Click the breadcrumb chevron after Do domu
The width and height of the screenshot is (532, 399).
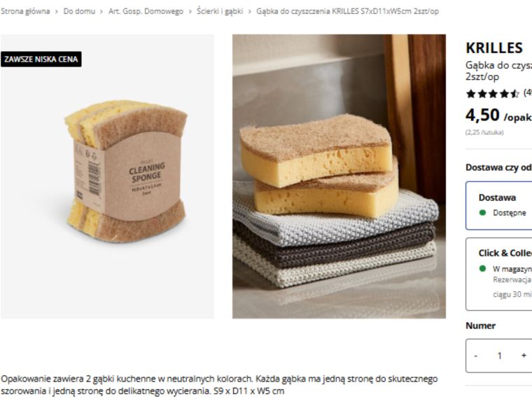pos(101,11)
